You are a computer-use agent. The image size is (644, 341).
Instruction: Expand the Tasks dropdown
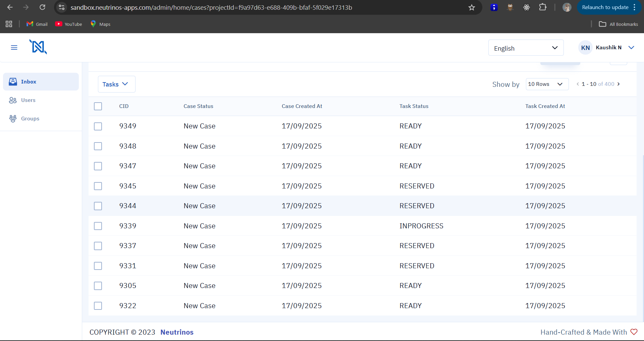(x=116, y=84)
